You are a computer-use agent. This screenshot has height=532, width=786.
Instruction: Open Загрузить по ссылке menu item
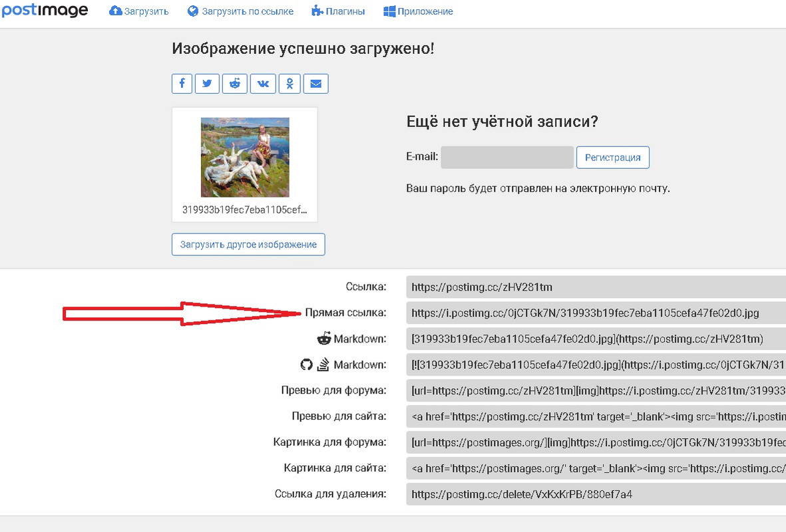point(240,11)
